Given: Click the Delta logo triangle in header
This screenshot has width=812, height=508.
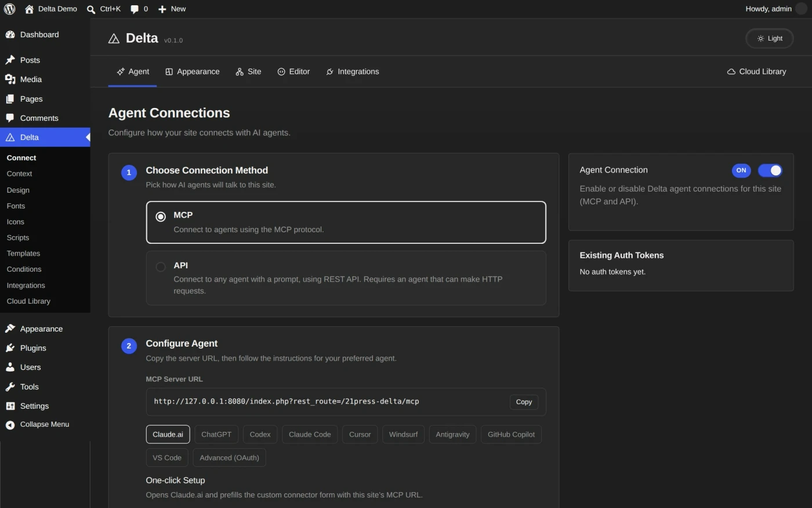Looking at the screenshot, I should point(114,39).
